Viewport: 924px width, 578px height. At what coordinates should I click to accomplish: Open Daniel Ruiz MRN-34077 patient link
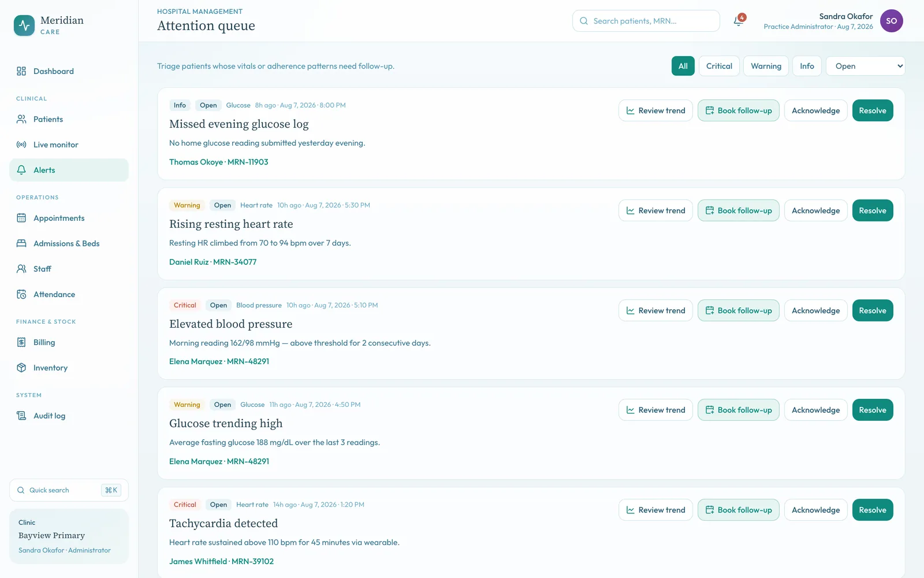coord(213,262)
